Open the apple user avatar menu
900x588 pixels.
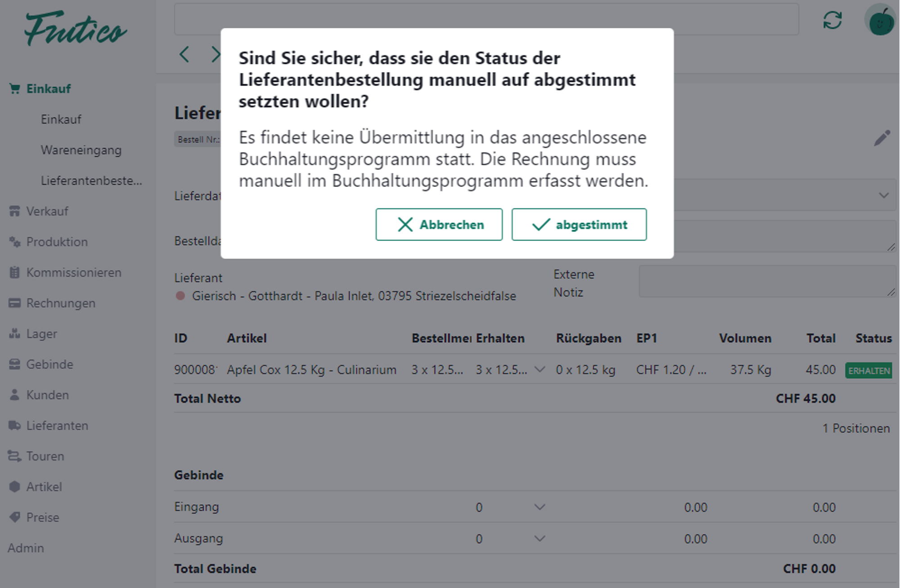881,21
